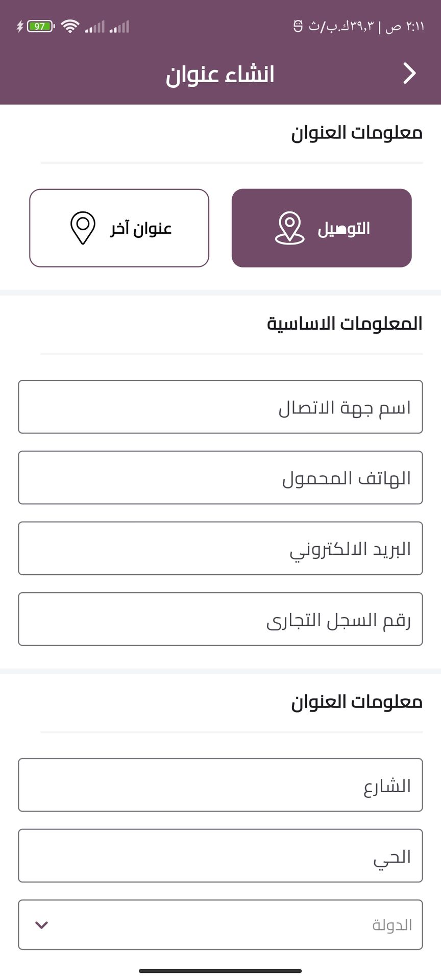Focus the اسم جهة الاتصال field
Screen dimensions: 441x980
coord(220,407)
